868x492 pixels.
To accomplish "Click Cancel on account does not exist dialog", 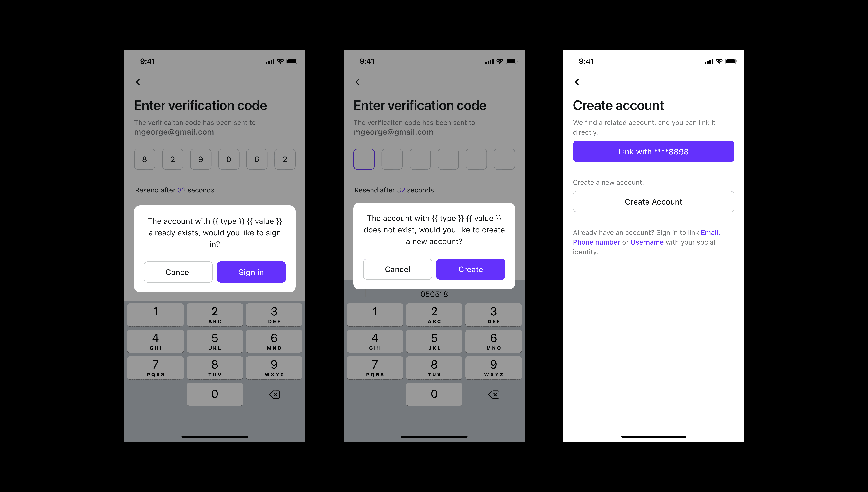I will pos(398,269).
